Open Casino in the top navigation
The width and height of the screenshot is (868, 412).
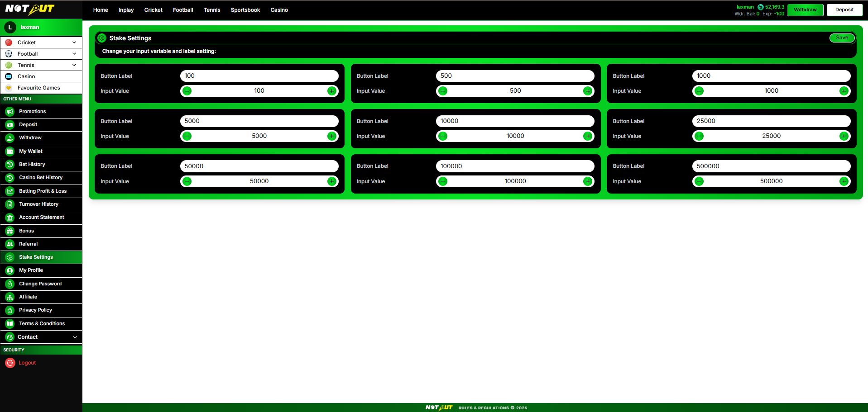coord(279,10)
